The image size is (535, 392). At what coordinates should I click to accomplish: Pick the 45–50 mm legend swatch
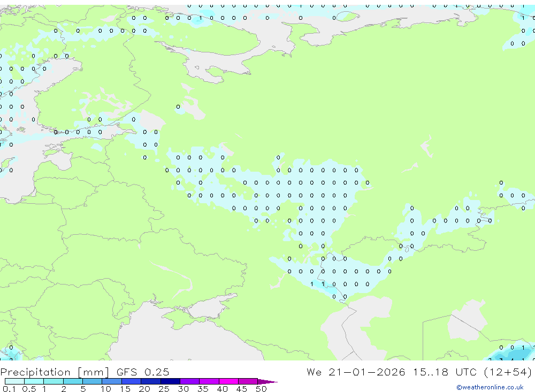248,381
